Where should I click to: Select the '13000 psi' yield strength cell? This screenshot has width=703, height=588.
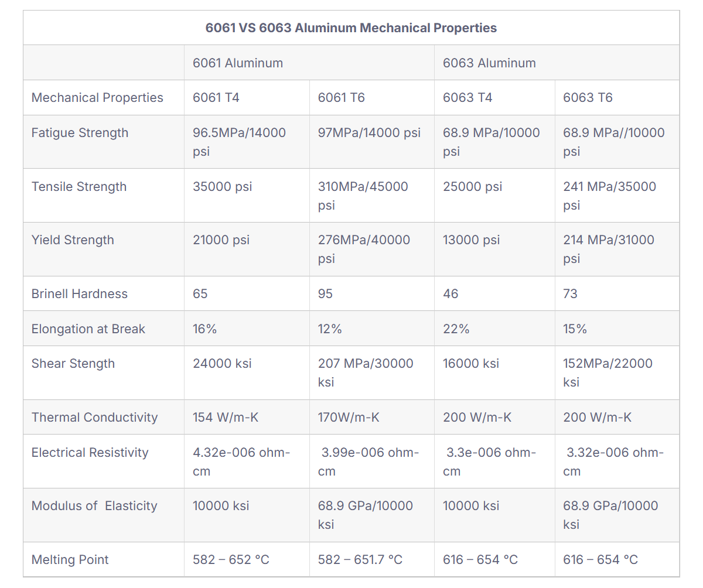(471, 240)
